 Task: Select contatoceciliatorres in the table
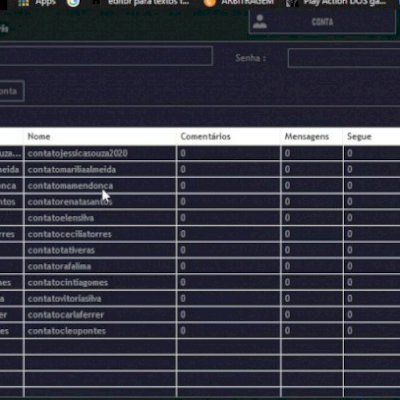point(200,234)
